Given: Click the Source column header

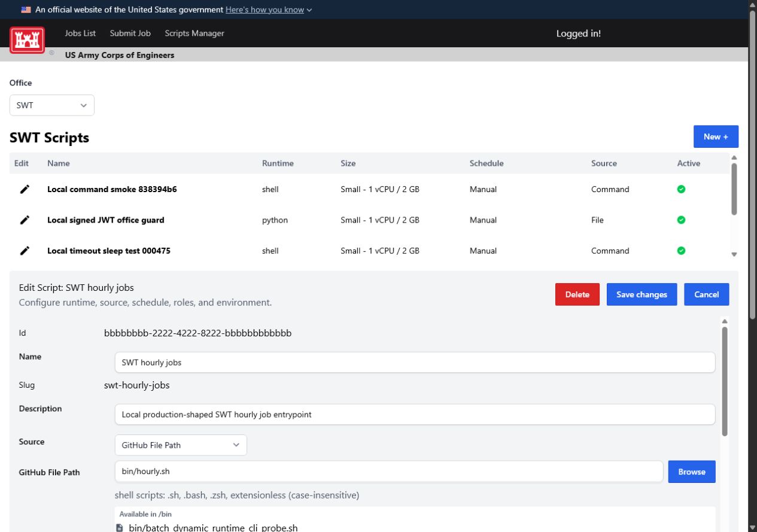Looking at the screenshot, I should [604, 163].
